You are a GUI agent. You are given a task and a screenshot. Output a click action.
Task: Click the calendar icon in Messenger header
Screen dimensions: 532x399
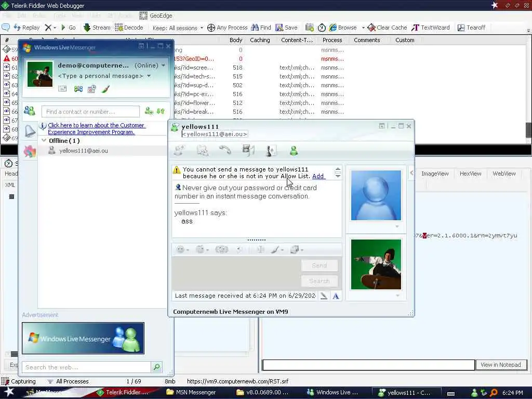coord(92,89)
